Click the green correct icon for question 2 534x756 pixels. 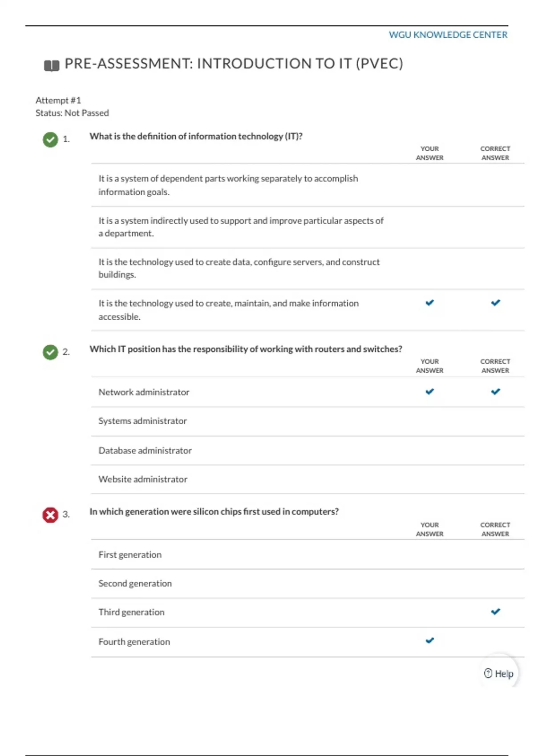tap(50, 352)
